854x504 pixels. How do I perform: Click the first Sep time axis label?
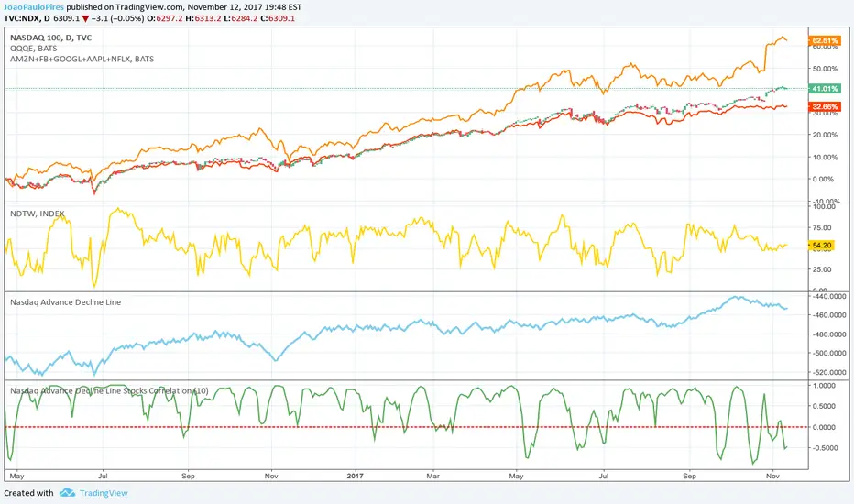pyautogui.click(x=188, y=476)
